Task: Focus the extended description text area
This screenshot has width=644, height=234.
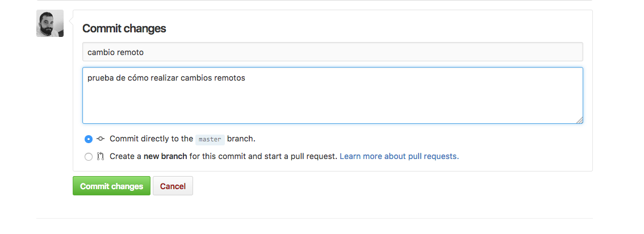Action: pos(332,102)
